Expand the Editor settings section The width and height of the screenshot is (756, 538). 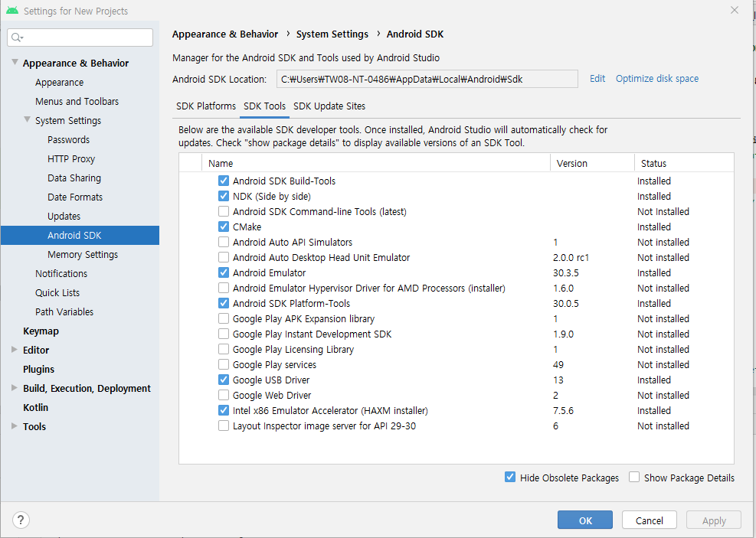15,350
